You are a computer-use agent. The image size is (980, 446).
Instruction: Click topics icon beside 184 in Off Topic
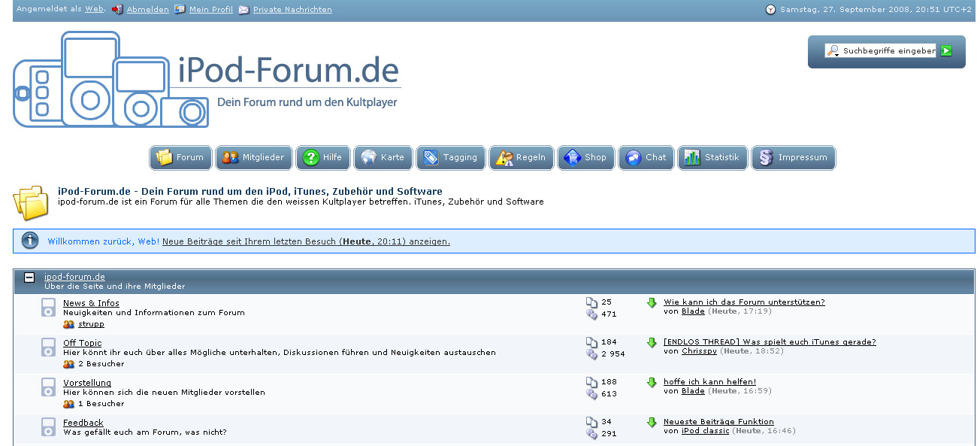point(591,342)
